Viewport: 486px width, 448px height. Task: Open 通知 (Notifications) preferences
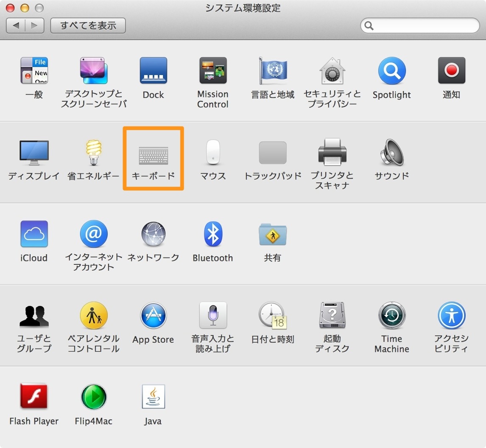[x=452, y=70]
